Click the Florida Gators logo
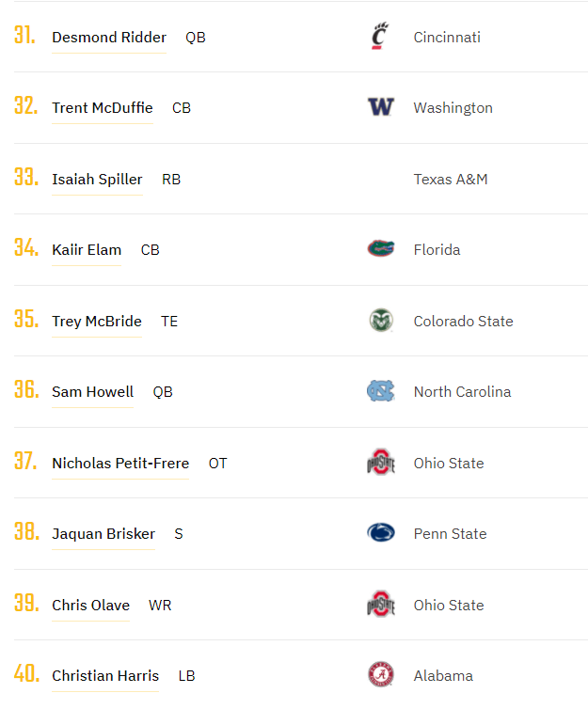This screenshot has height=709, width=588. point(380,249)
